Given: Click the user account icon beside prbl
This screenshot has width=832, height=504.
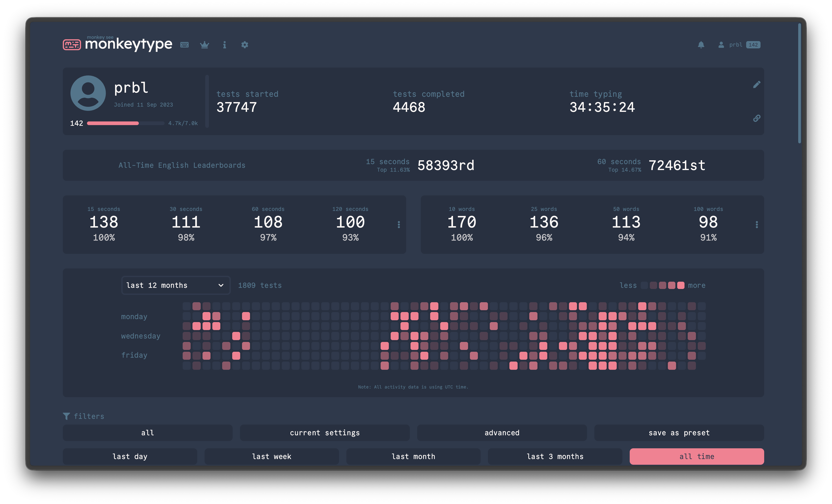Looking at the screenshot, I should tap(721, 45).
